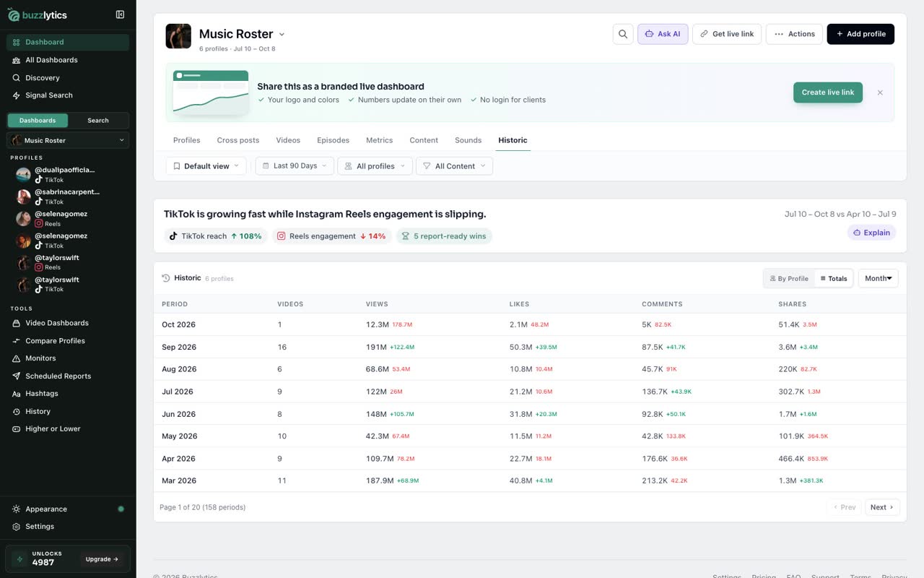Switch to Videos tab
Image resolution: width=924 pixels, height=578 pixels.
pyautogui.click(x=288, y=140)
